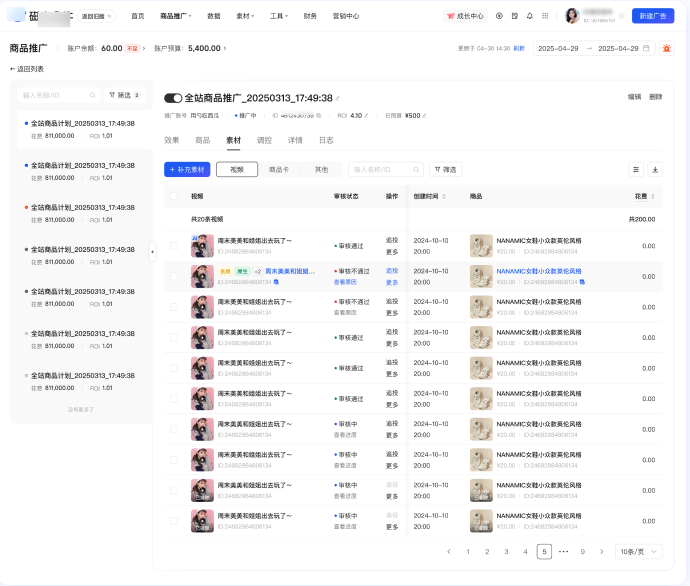Expand account budget 5,400.00 details

click(225, 48)
